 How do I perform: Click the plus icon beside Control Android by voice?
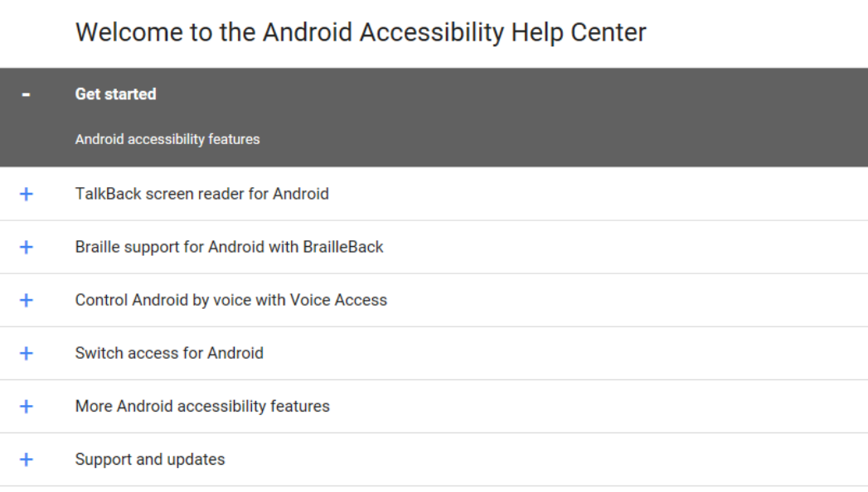tap(26, 300)
